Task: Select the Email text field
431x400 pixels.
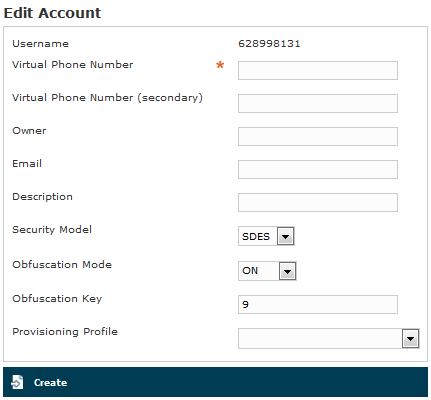Action: tap(318, 169)
